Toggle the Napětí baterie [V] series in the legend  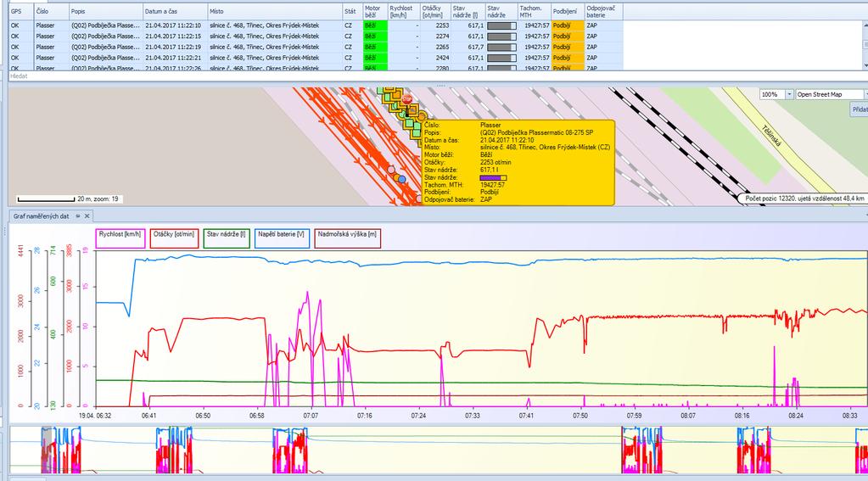click(282, 238)
